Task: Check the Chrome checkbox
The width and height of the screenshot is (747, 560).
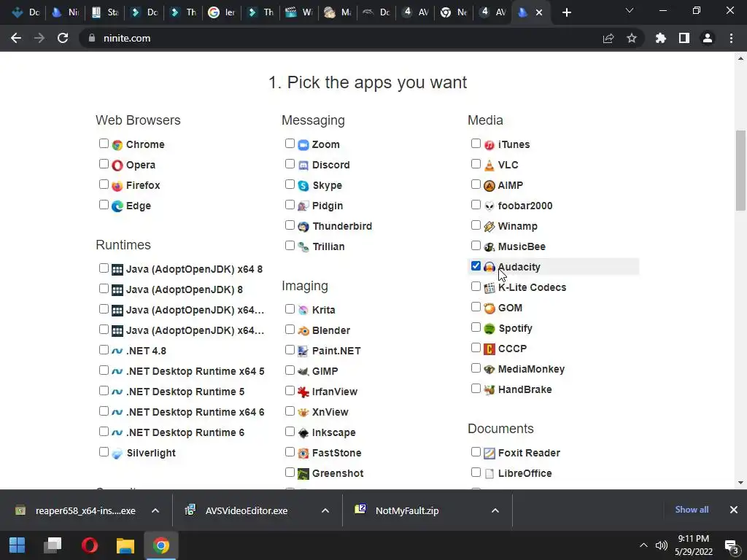Action: click(104, 144)
